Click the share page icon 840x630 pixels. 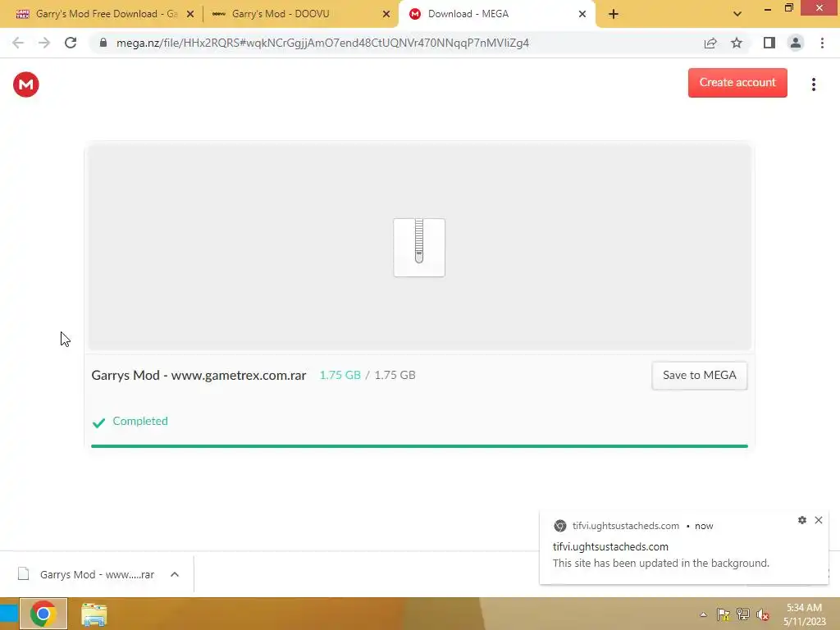[710, 43]
